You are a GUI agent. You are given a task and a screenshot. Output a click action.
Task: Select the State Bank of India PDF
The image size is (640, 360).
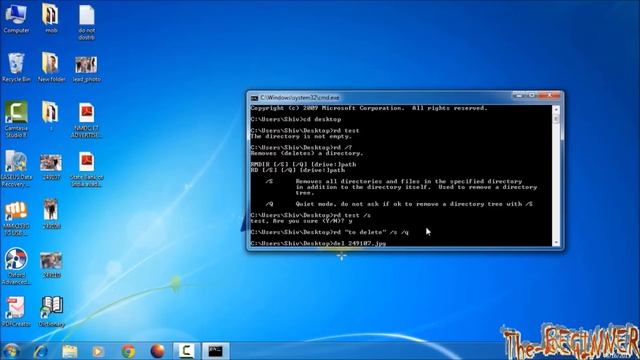[x=87, y=169]
